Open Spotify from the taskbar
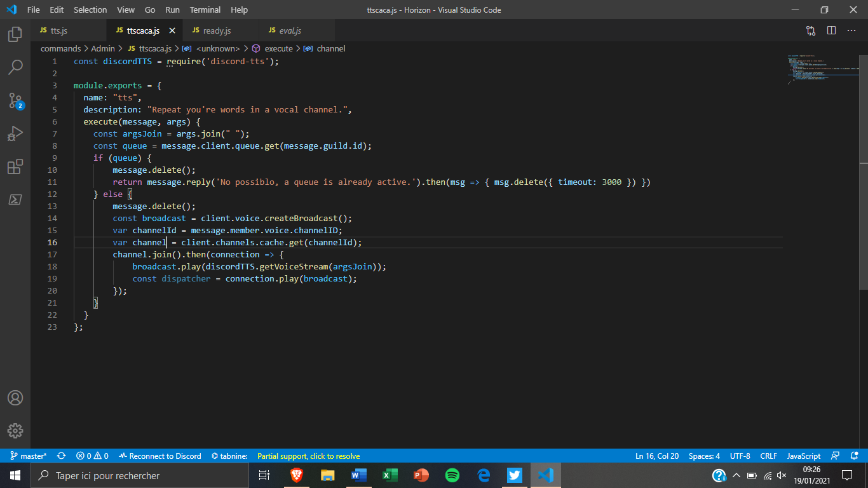Image resolution: width=868 pixels, height=488 pixels. [452, 475]
